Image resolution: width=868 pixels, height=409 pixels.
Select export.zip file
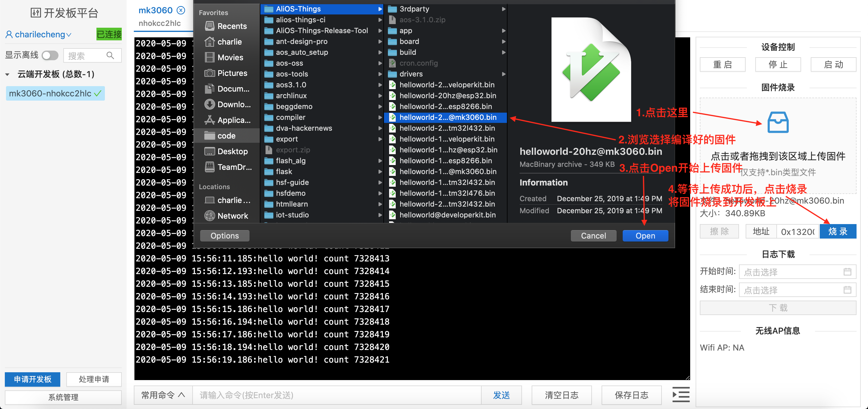[x=322, y=150]
